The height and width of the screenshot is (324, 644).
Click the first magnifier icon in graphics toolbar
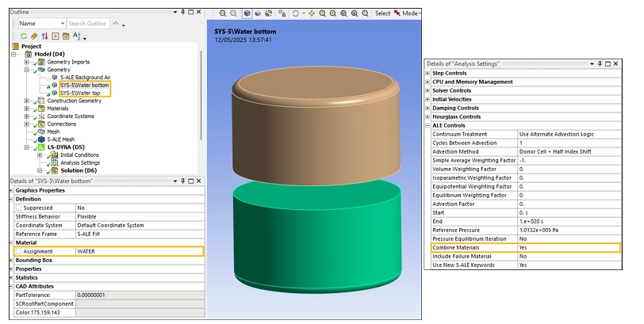(223, 13)
